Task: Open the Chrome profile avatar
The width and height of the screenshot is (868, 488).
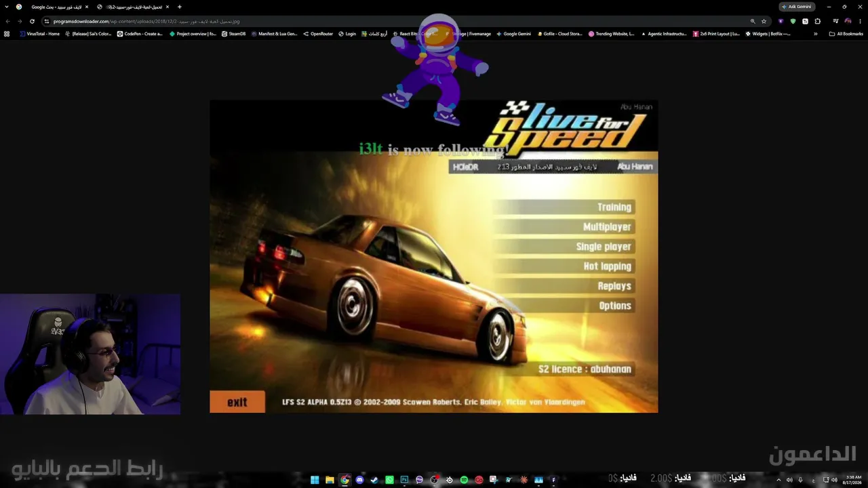Action: click(x=848, y=21)
